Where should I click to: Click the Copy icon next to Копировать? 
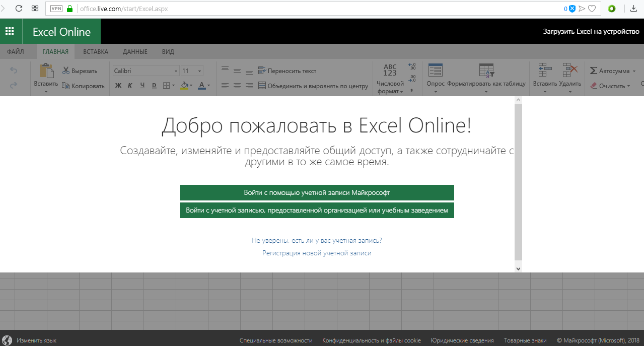pyautogui.click(x=66, y=86)
